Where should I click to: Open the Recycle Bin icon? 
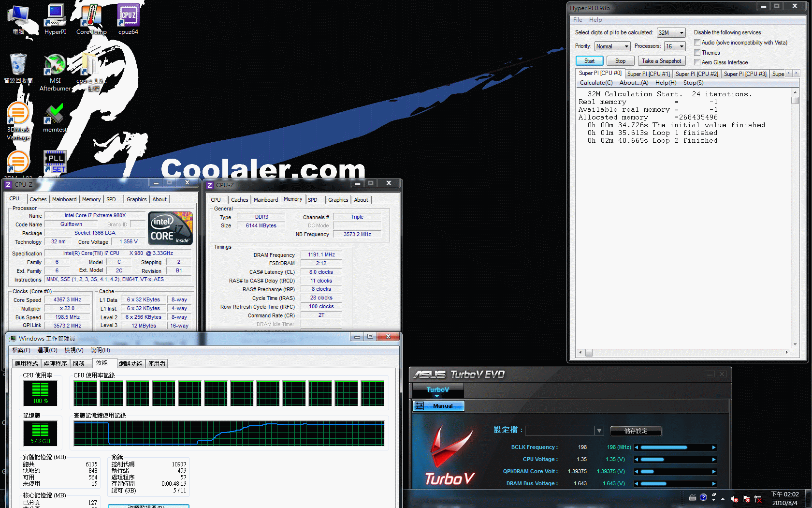(x=18, y=68)
